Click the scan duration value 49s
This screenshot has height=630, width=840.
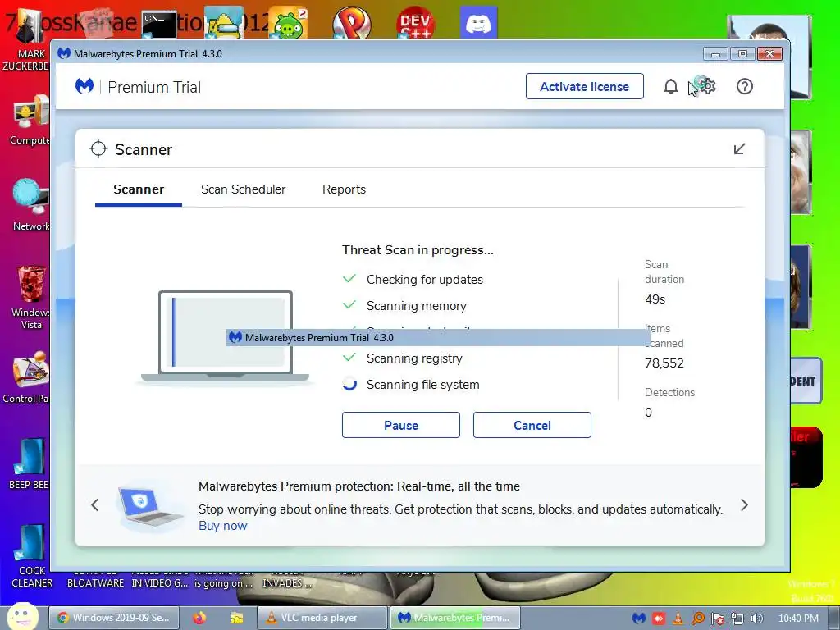655,299
